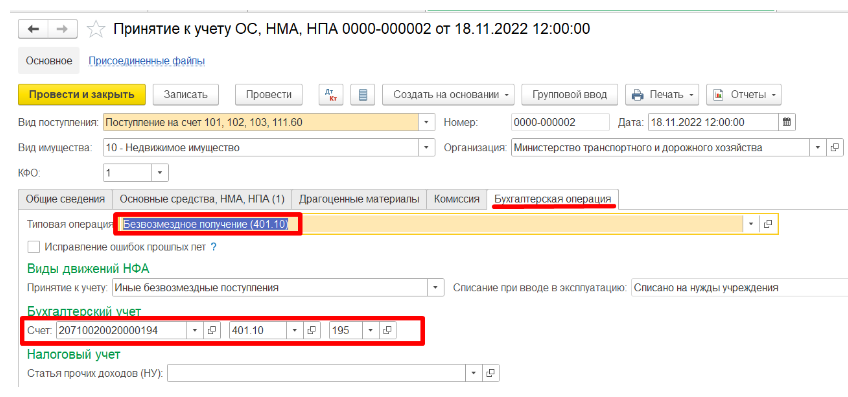Open the document structure list icon
The image size is (848, 397).
tap(363, 95)
